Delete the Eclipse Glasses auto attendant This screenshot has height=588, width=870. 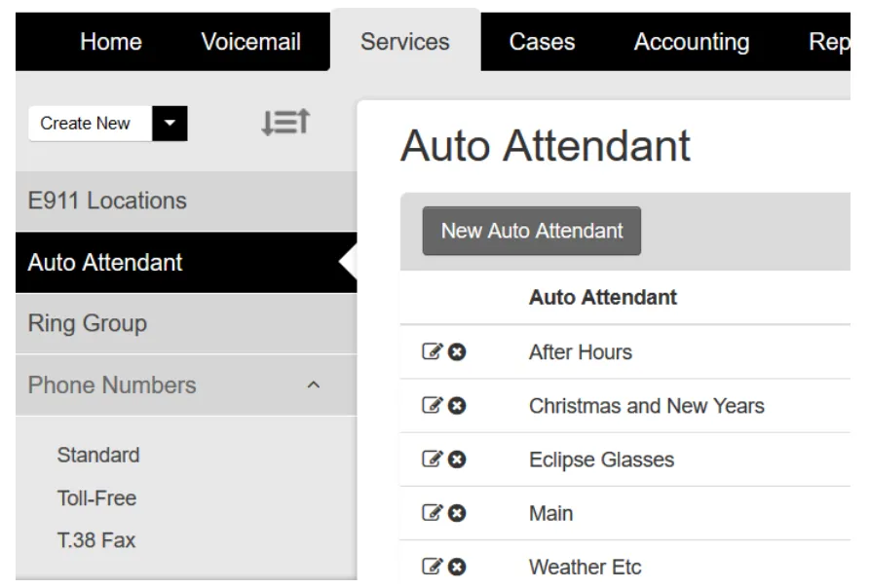[x=458, y=459]
